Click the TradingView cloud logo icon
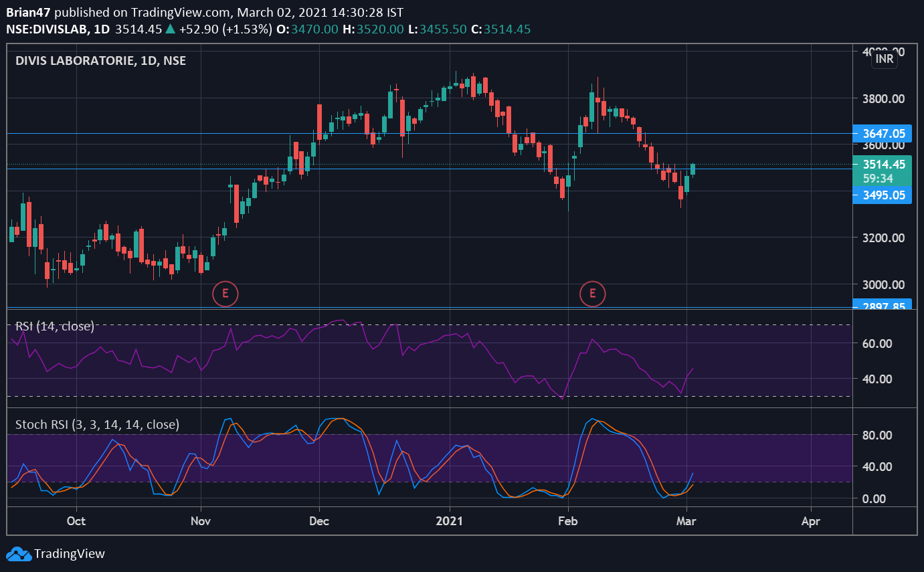This screenshot has width=924, height=572. (x=18, y=553)
